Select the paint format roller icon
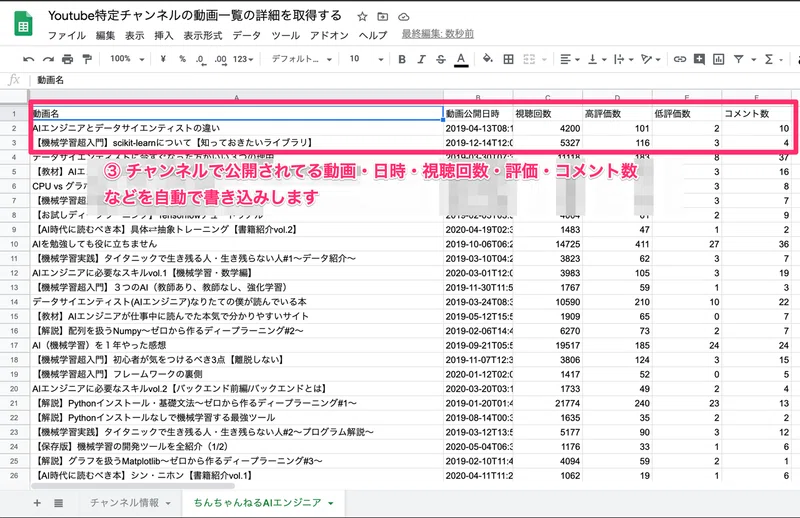This screenshot has height=518, width=800. [x=87, y=59]
